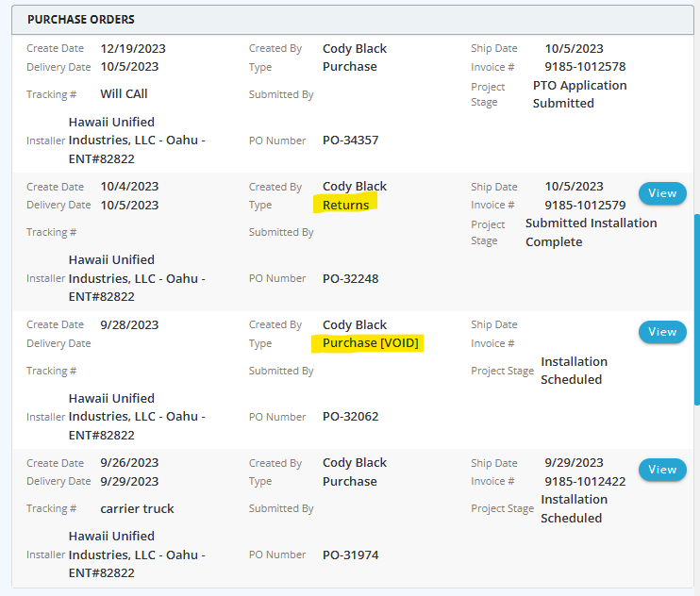The image size is (700, 596).
Task: Select invoice number 9185-1012579
Action: pos(585,205)
